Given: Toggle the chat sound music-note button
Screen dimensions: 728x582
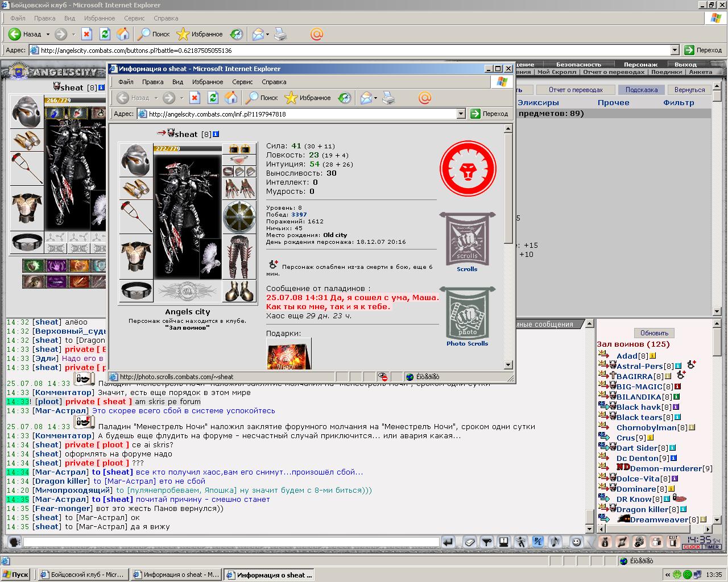Looking at the screenshot, I should [x=555, y=542].
